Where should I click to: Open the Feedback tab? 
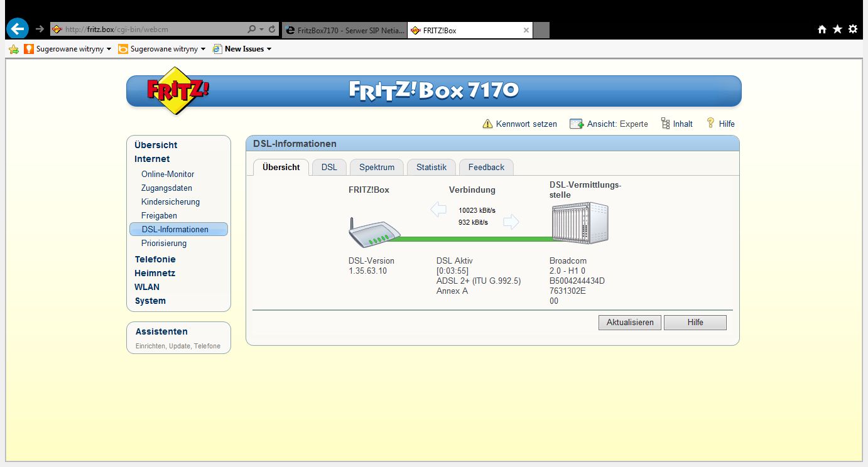coord(486,167)
